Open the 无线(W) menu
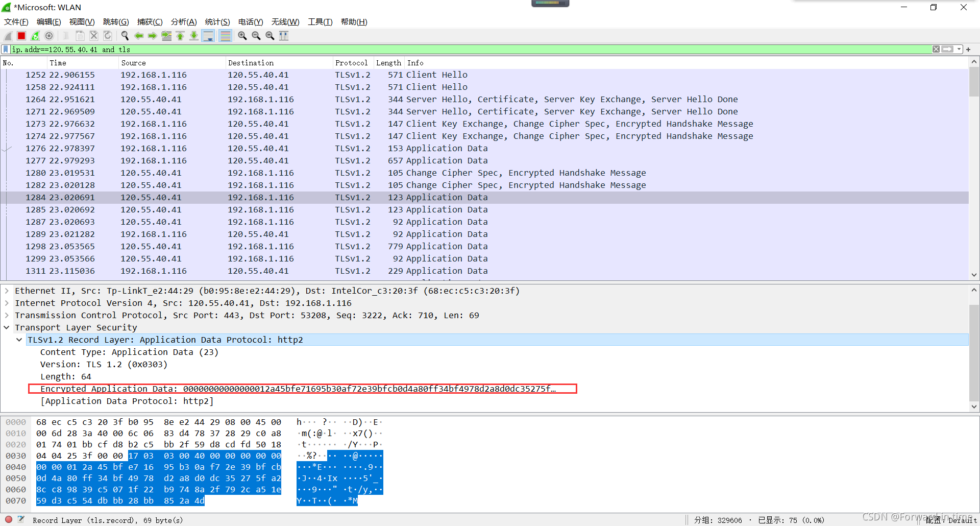Screen dimensions: 980x526 click(x=285, y=22)
